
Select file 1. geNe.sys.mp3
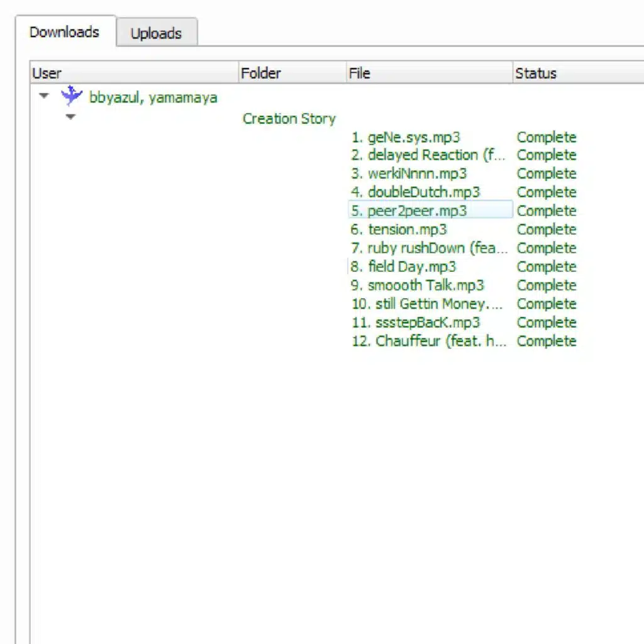tap(406, 137)
